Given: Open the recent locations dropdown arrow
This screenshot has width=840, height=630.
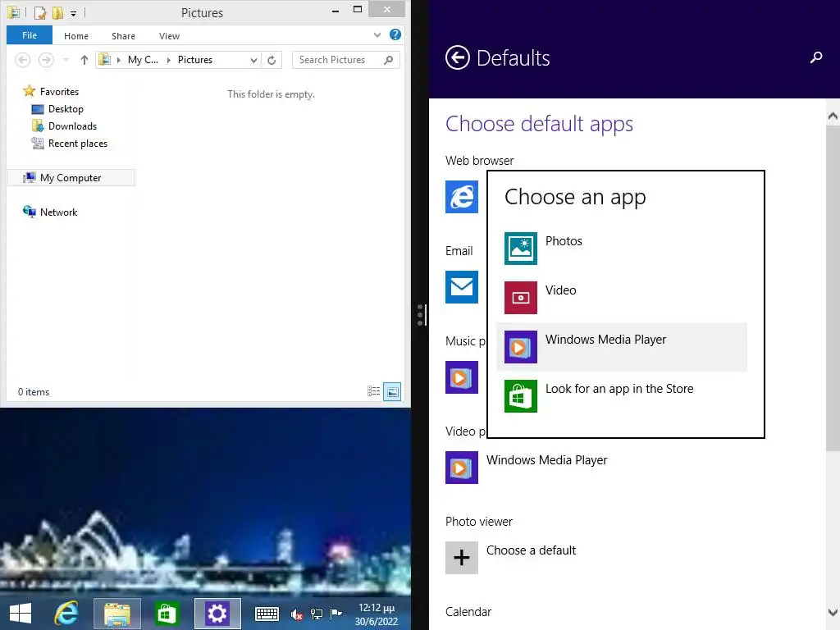Looking at the screenshot, I should click(66, 60).
